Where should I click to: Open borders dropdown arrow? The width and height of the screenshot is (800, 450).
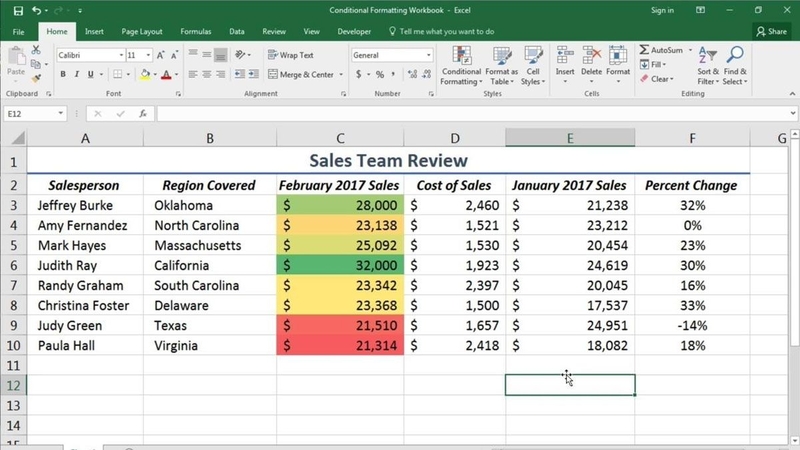(128, 74)
